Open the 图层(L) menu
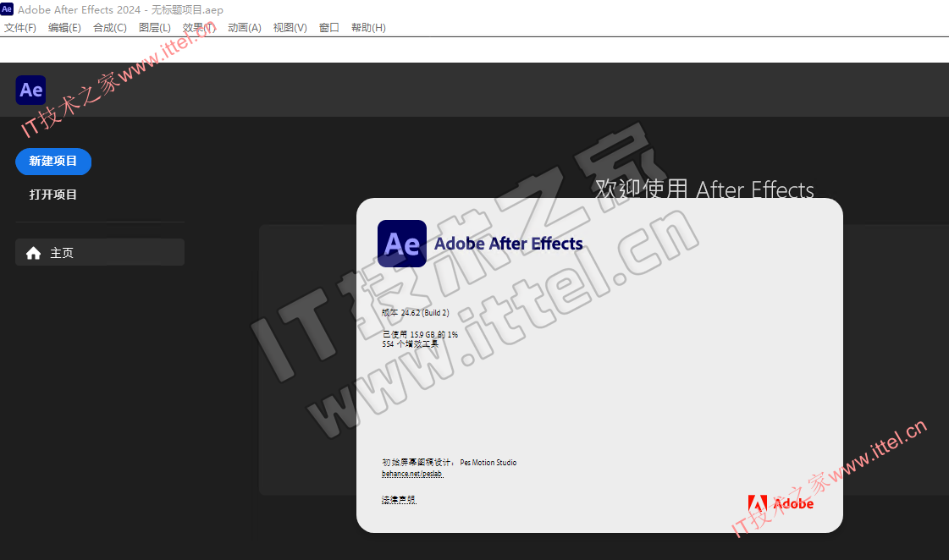949x560 pixels. pyautogui.click(x=155, y=28)
